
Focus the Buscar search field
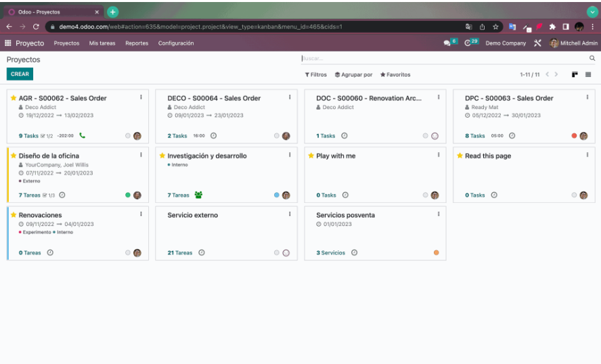click(445, 58)
